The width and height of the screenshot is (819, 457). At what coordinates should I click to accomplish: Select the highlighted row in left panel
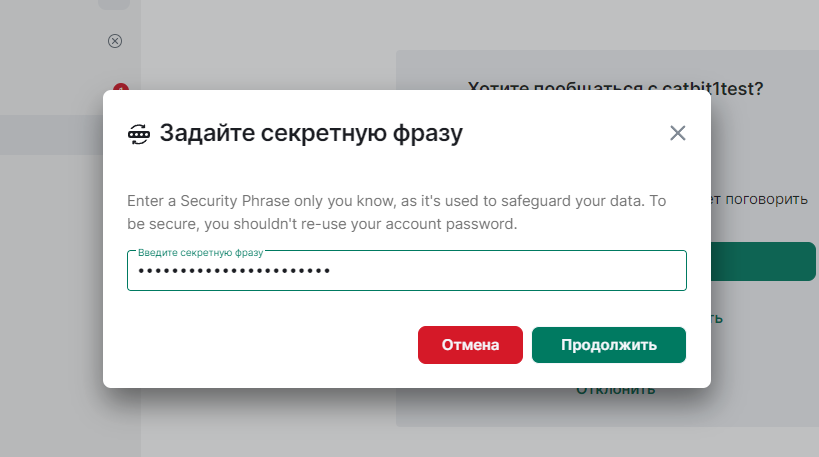(x=51, y=135)
